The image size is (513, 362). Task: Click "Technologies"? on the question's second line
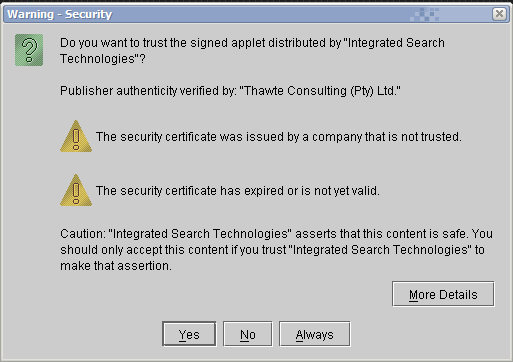103,59
